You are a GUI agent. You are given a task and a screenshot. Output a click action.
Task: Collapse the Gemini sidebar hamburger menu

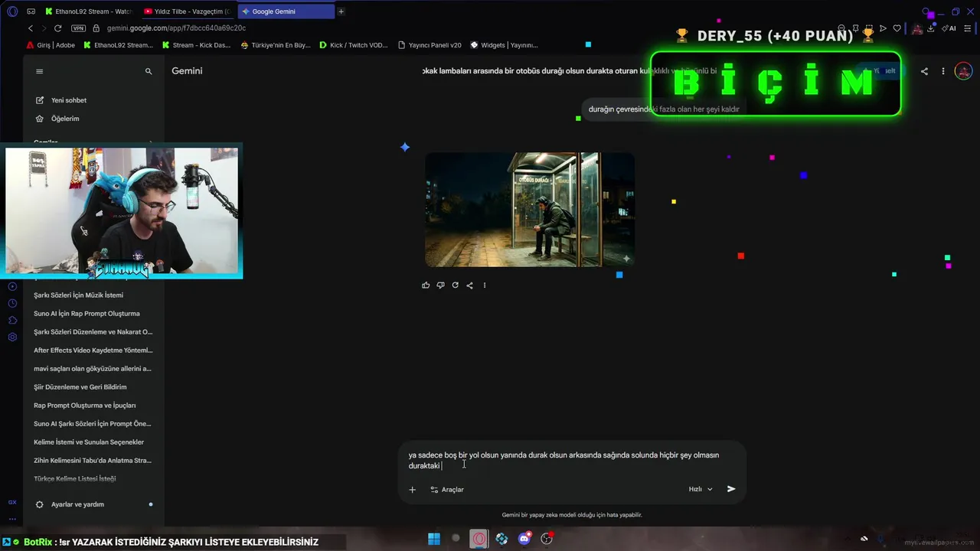[40, 71]
